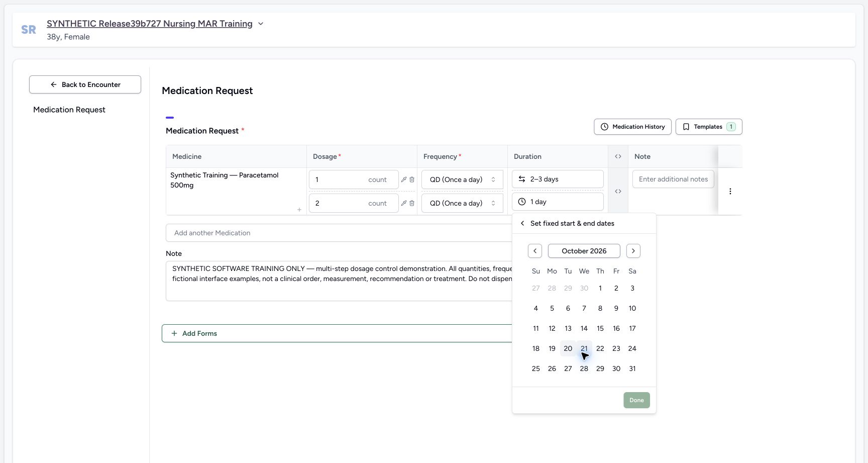The width and height of the screenshot is (868, 463).
Task: Select October 21 in calendar
Action: point(584,348)
